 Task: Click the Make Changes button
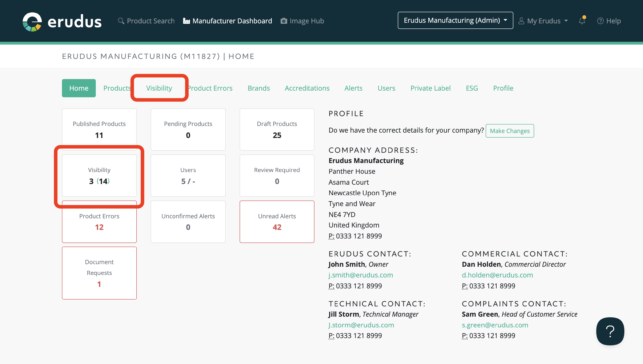click(x=509, y=131)
